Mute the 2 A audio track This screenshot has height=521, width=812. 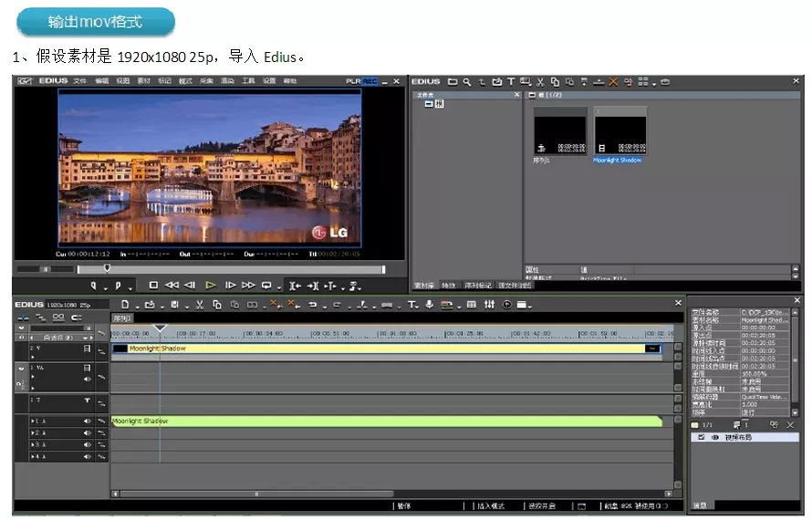tap(87, 433)
